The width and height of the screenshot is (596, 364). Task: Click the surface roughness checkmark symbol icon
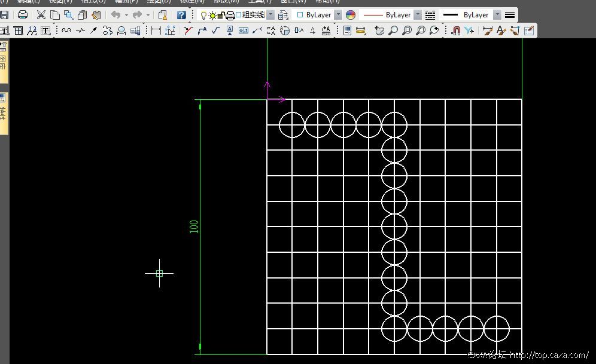coord(215,30)
